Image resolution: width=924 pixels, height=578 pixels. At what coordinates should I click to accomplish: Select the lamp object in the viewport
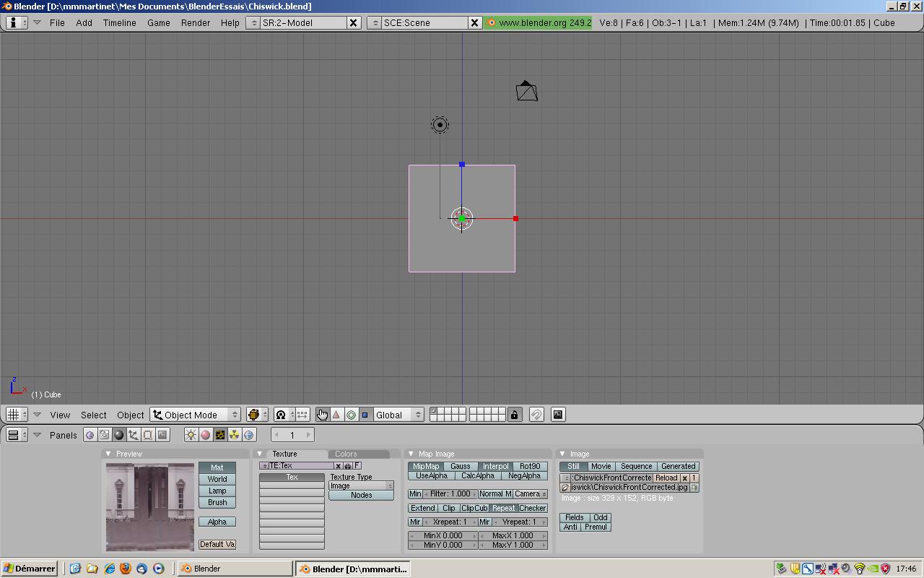tap(440, 125)
